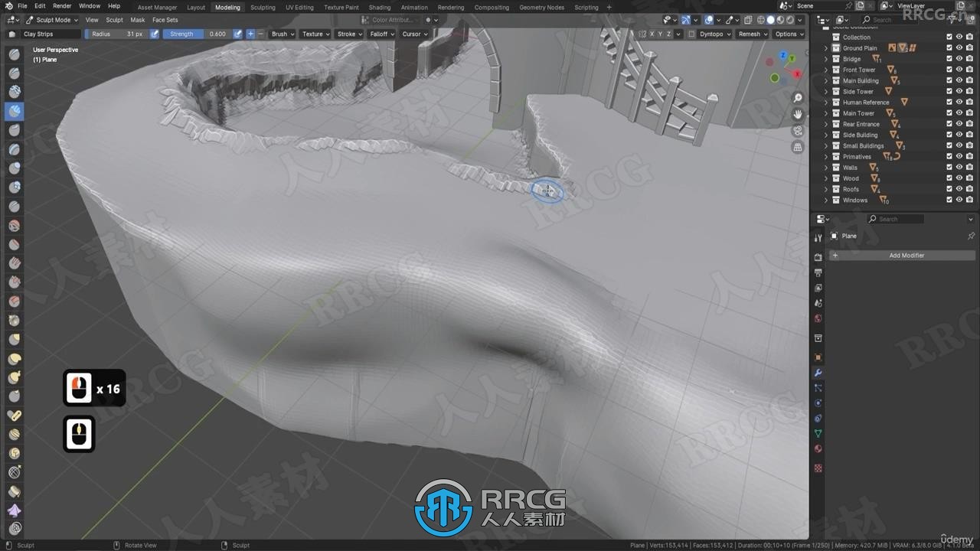
Task: Set brush direction to Subtract (minus)
Action: (260, 34)
